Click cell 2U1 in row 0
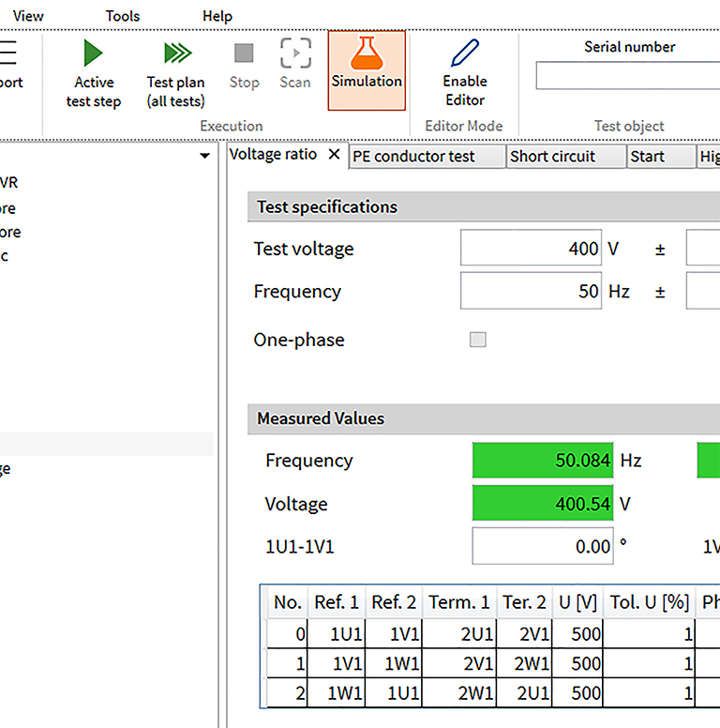 click(x=458, y=634)
